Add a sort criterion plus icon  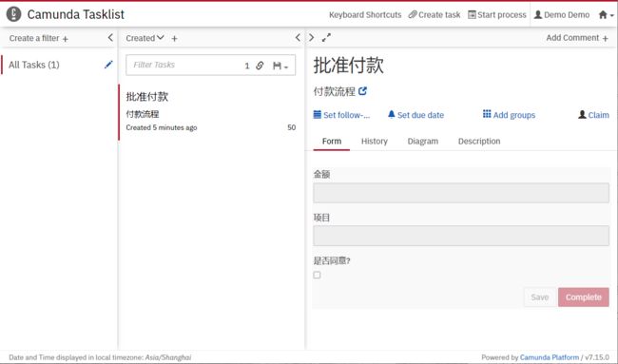[x=174, y=39]
